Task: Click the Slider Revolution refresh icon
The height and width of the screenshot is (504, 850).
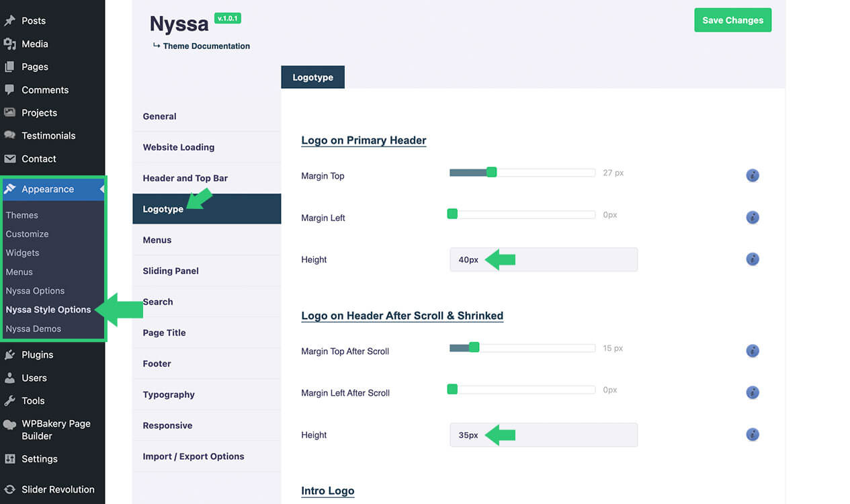Action: click(x=10, y=489)
